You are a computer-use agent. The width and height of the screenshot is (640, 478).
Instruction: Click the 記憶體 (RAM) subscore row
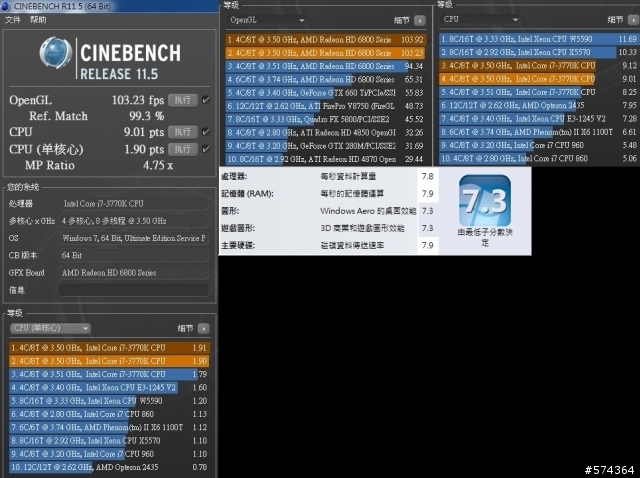(329, 193)
